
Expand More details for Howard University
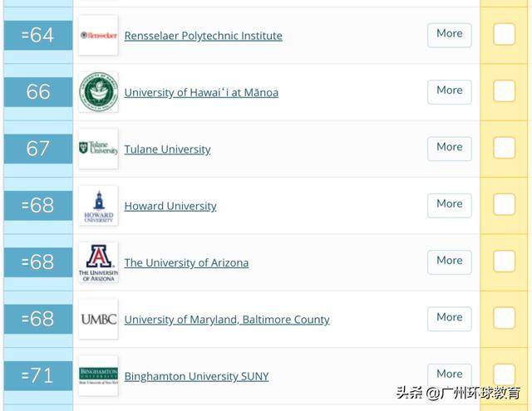tap(449, 204)
